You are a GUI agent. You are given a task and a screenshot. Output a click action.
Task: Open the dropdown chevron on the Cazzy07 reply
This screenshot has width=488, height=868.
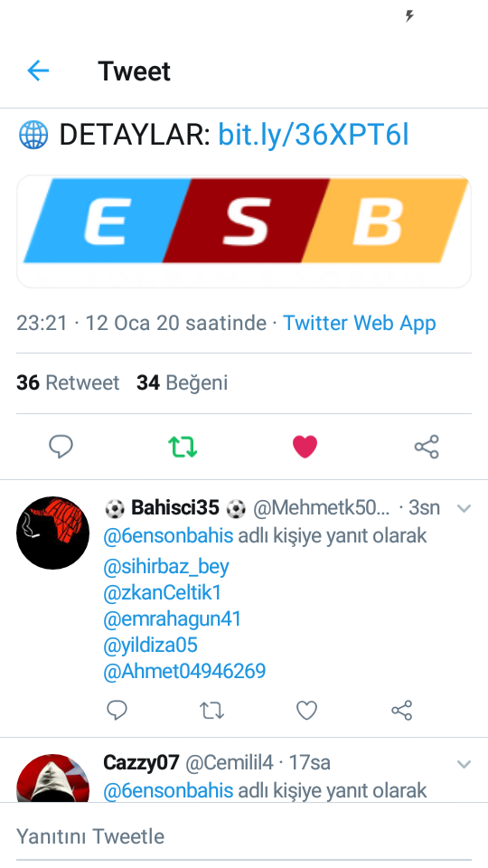pos(464,765)
